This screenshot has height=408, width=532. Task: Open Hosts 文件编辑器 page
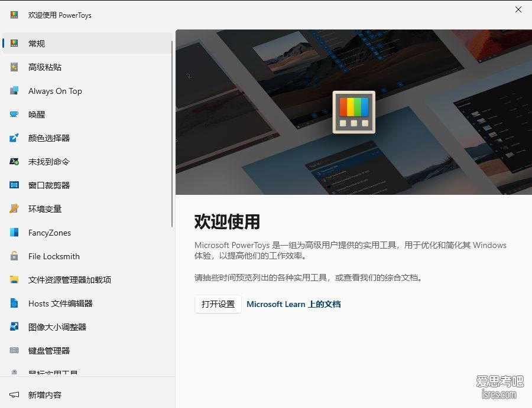87,303
